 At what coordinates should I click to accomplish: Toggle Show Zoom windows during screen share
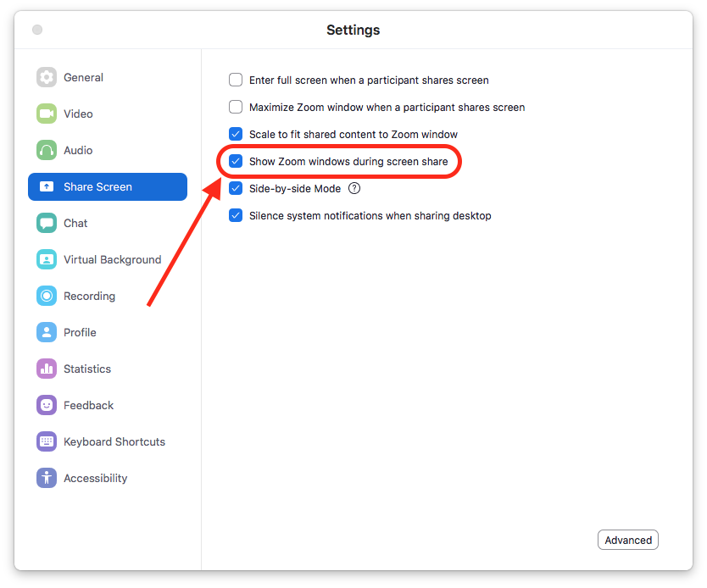coord(236,161)
